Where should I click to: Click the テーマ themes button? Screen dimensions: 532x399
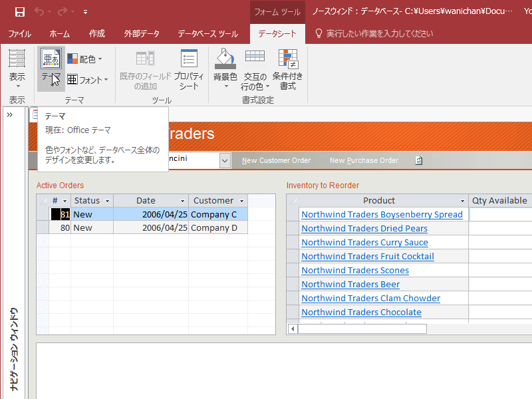click(x=51, y=68)
